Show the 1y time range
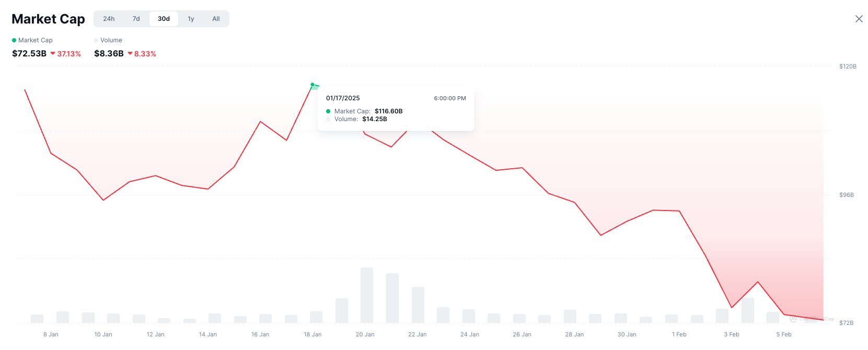Viewport: 868px width, 350px height. [x=191, y=19]
